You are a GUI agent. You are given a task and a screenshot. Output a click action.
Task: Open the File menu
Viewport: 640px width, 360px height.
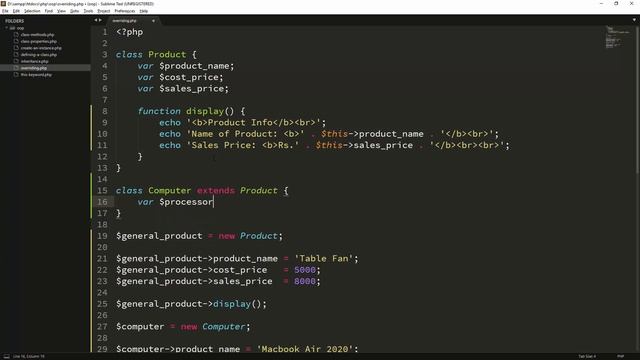(5, 11)
